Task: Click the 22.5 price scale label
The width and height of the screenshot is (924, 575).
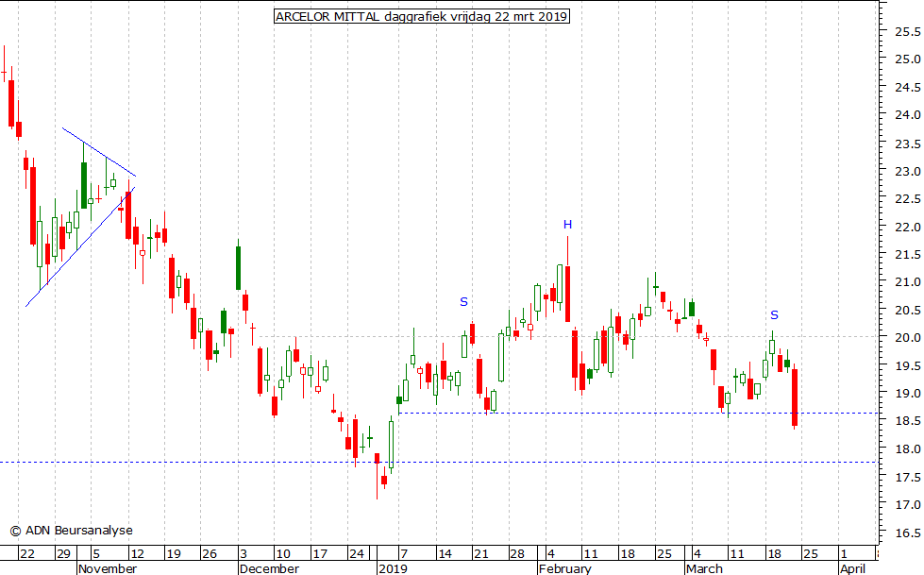Action: click(908, 198)
